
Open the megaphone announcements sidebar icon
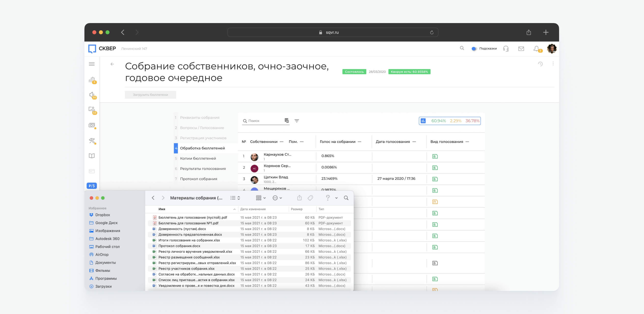92,95
